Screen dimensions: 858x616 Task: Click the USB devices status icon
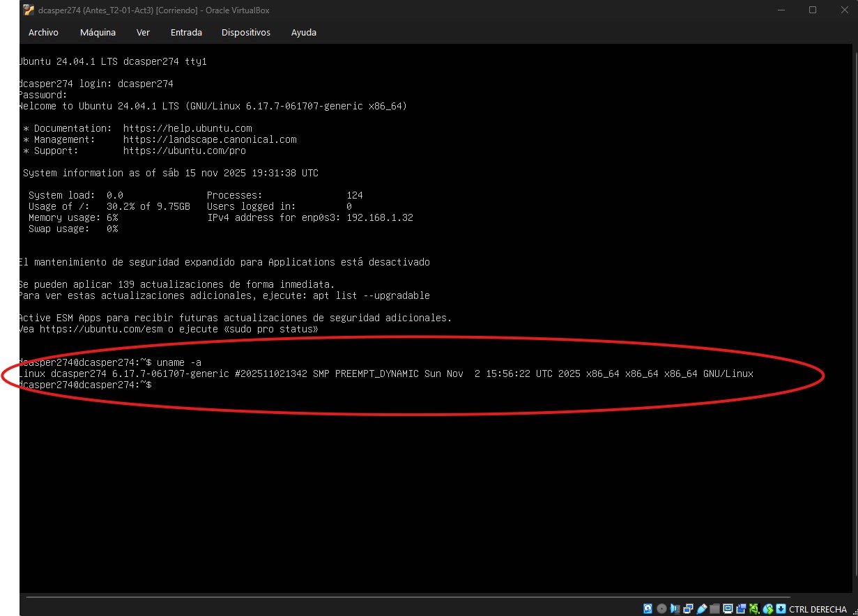tap(701, 608)
